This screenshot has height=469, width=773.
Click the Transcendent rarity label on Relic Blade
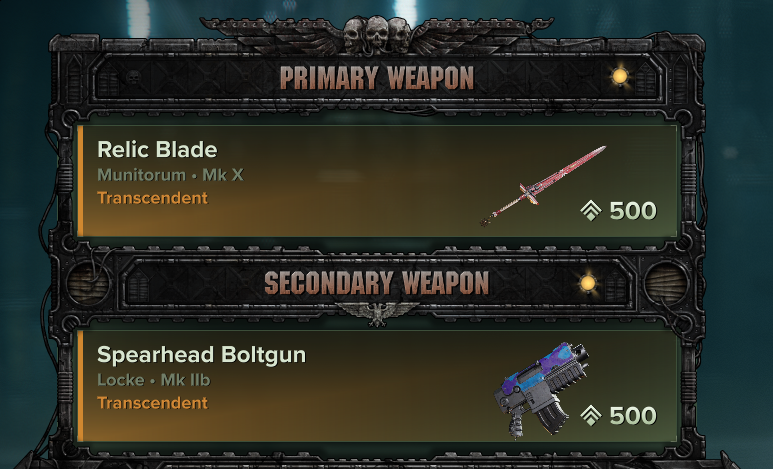(152, 198)
